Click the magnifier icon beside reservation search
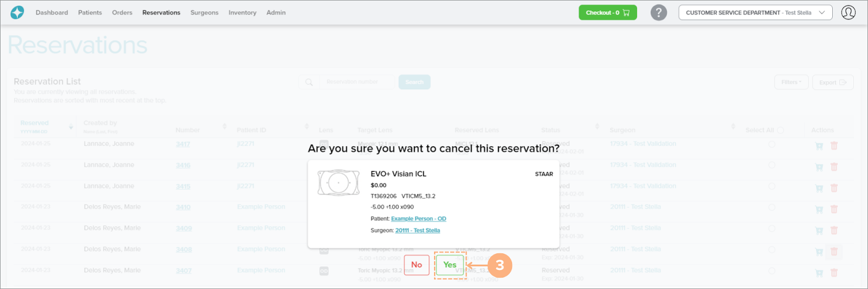This screenshot has width=868, height=289. click(309, 82)
